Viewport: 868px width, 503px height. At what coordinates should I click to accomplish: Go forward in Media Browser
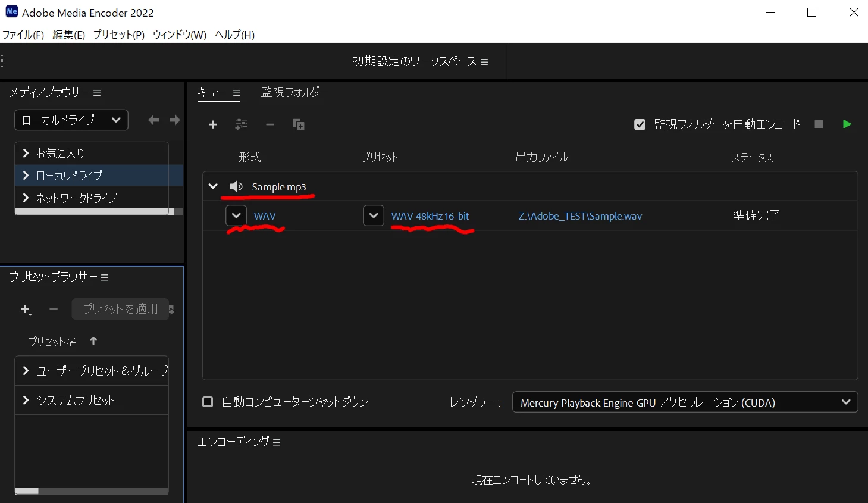(174, 120)
